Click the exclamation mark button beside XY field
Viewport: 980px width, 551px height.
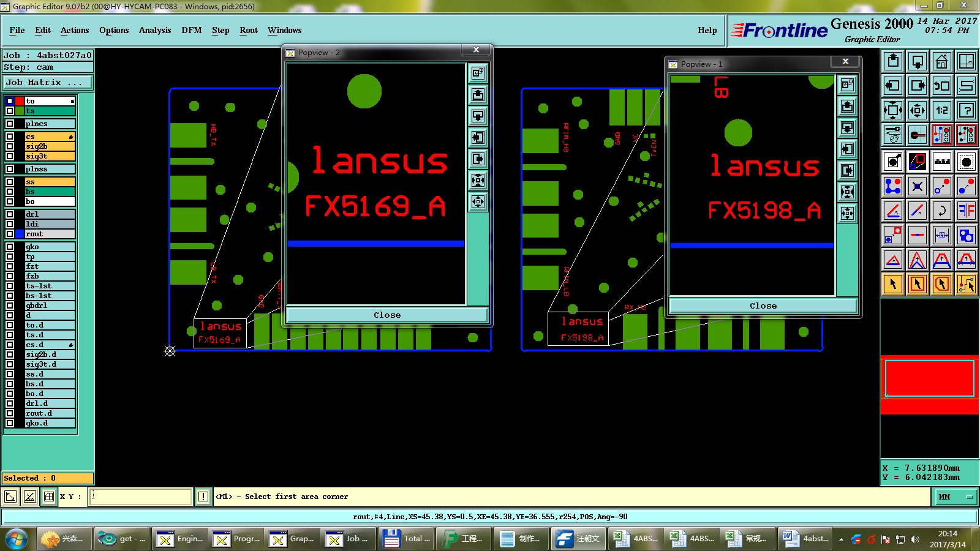point(203,497)
